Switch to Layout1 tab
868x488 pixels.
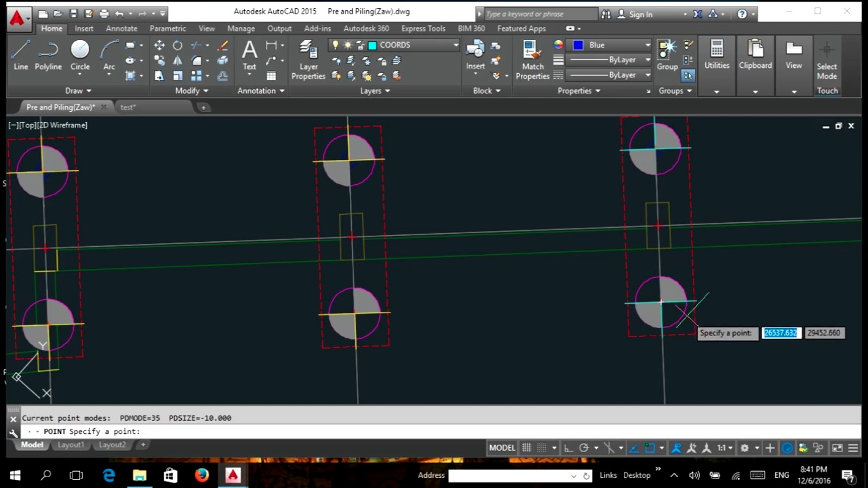click(71, 445)
